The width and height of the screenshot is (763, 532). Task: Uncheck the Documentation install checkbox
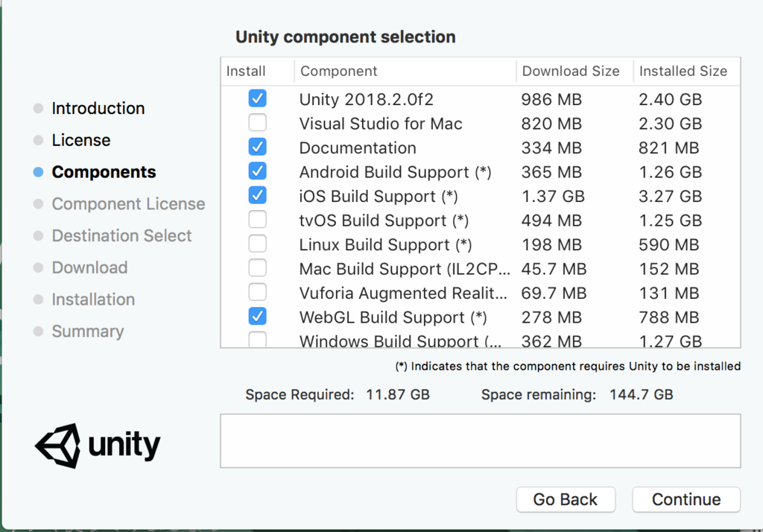point(257,147)
